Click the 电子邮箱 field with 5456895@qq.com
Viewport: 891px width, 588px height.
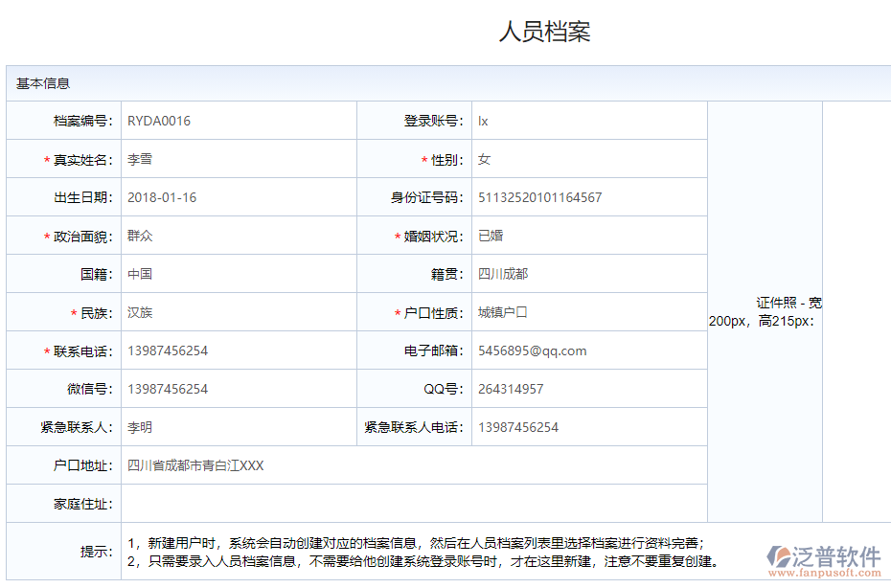tap(588, 351)
